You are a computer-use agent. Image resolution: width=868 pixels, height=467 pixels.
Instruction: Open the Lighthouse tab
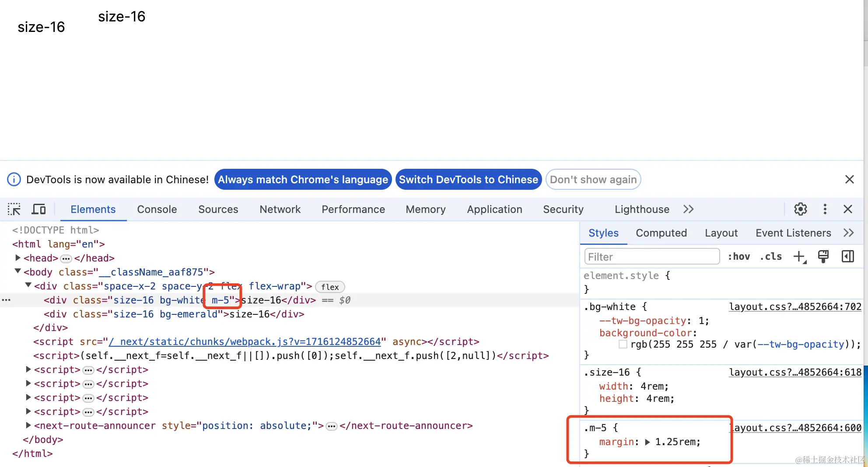(x=642, y=209)
